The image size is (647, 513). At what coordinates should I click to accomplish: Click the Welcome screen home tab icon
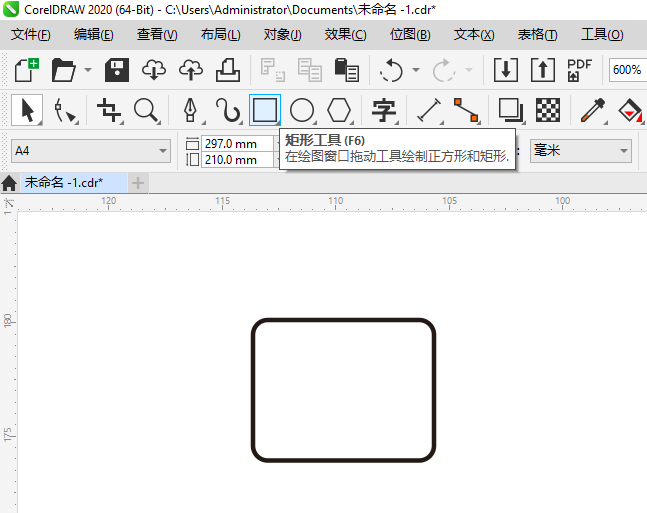click(9, 183)
